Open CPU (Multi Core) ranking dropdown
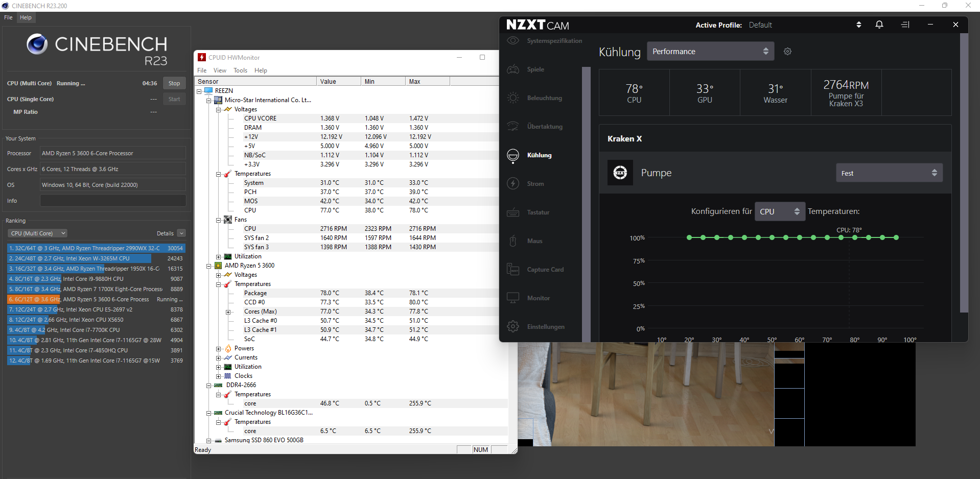The width and height of the screenshot is (980, 479). pyautogui.click(x=37, y=233)
